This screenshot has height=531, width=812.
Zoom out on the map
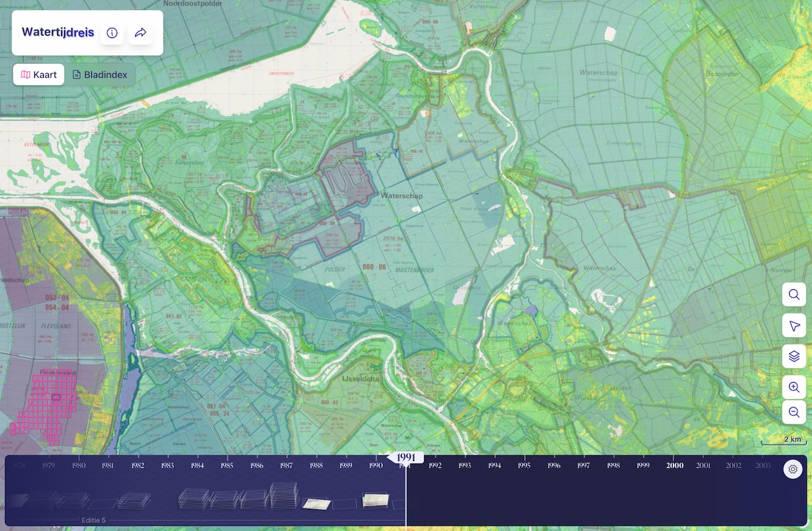794,412
